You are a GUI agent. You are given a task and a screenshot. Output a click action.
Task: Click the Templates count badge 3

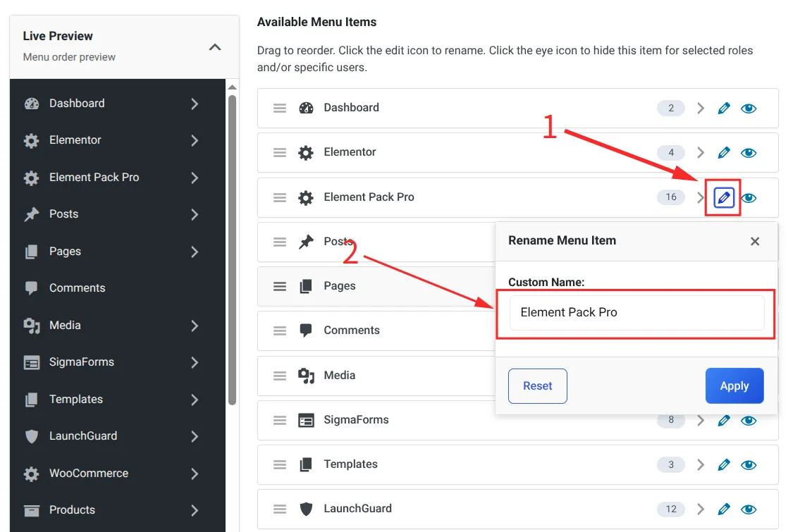click(671, 464)
